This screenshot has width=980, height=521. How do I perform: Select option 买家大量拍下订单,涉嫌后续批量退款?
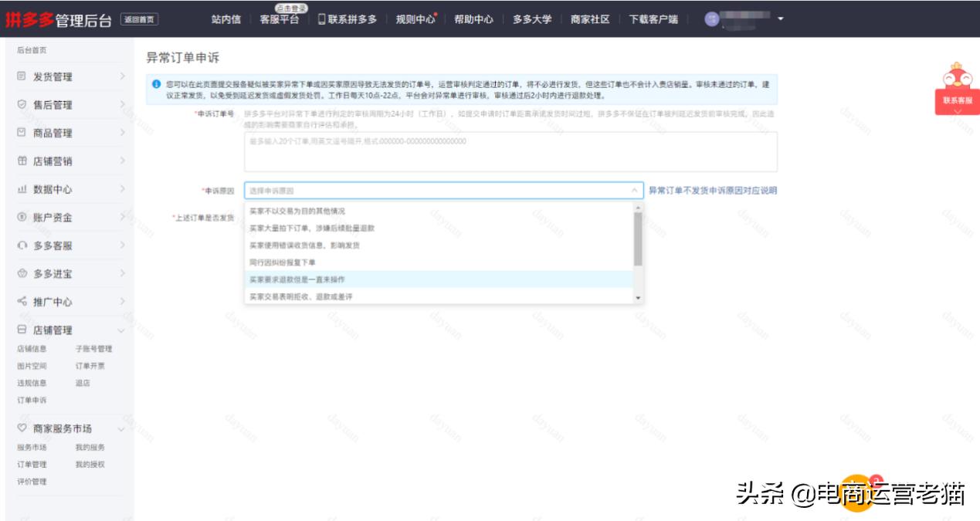point(439,228)
